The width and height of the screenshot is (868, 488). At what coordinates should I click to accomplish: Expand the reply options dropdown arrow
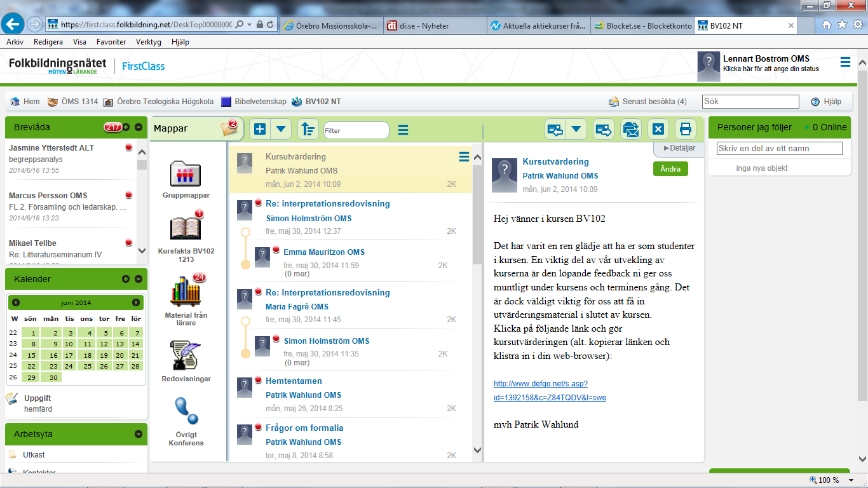tap(576, 130)
